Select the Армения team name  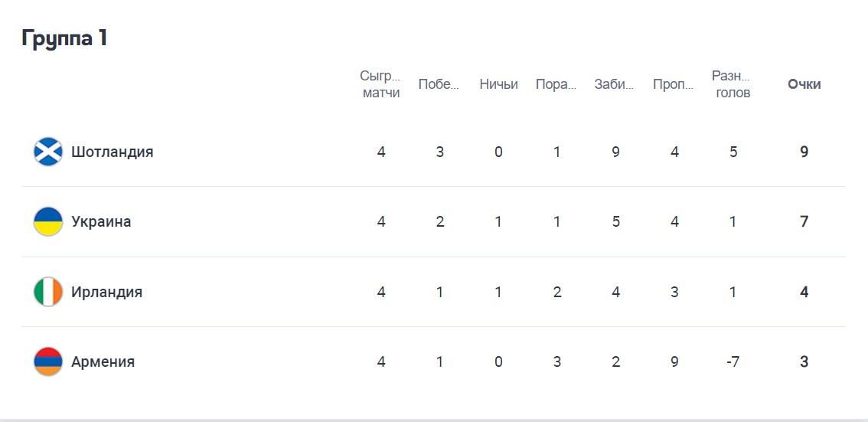pos(103,361)
